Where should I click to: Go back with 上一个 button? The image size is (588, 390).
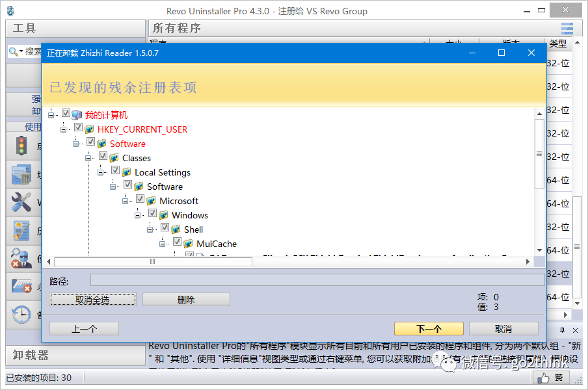tap(84, 329)
